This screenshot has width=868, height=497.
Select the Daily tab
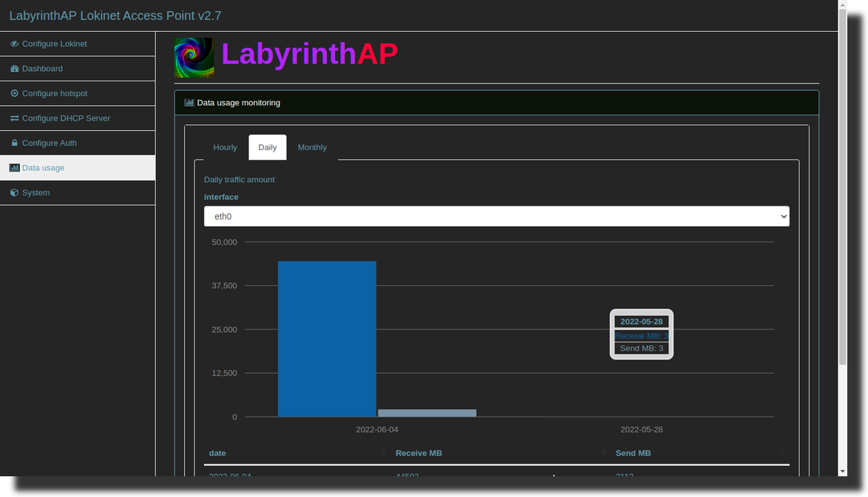point(268,147)
